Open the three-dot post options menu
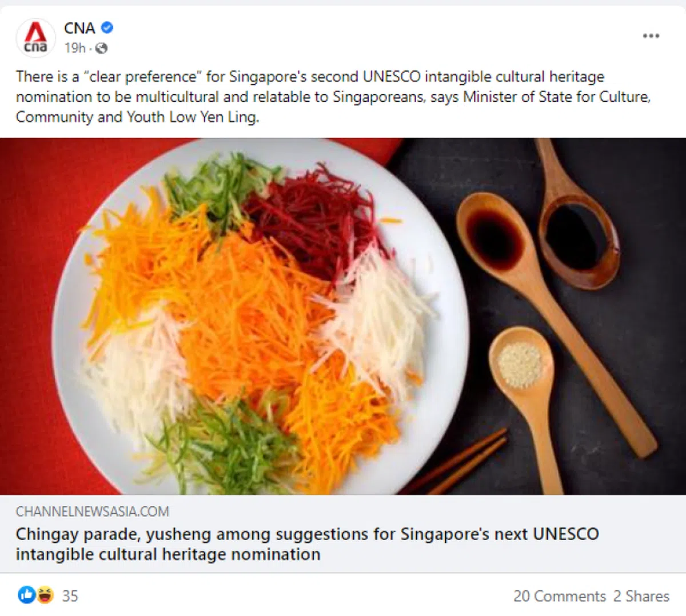Viewport: 686px width, 616px height. (651, 36)
